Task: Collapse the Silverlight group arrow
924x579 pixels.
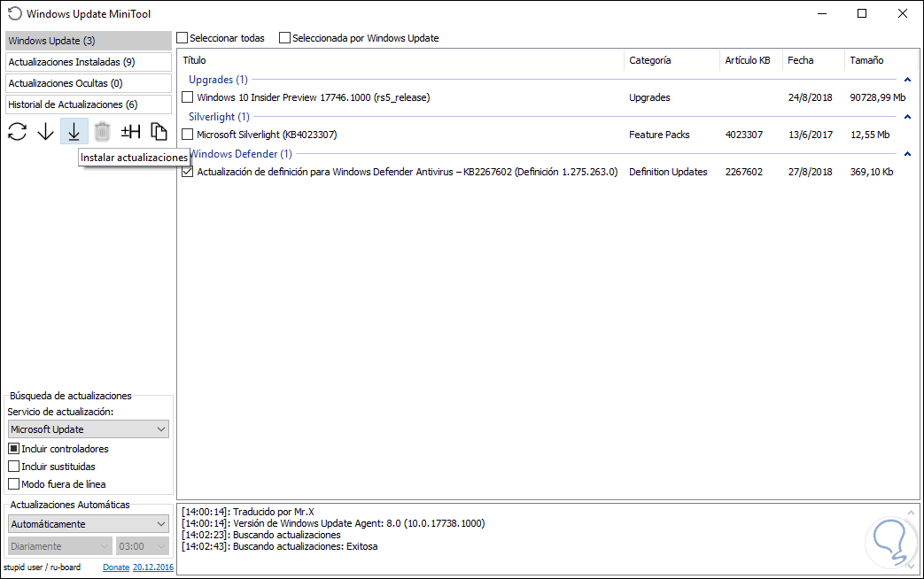Action: (x=907, y=117)
